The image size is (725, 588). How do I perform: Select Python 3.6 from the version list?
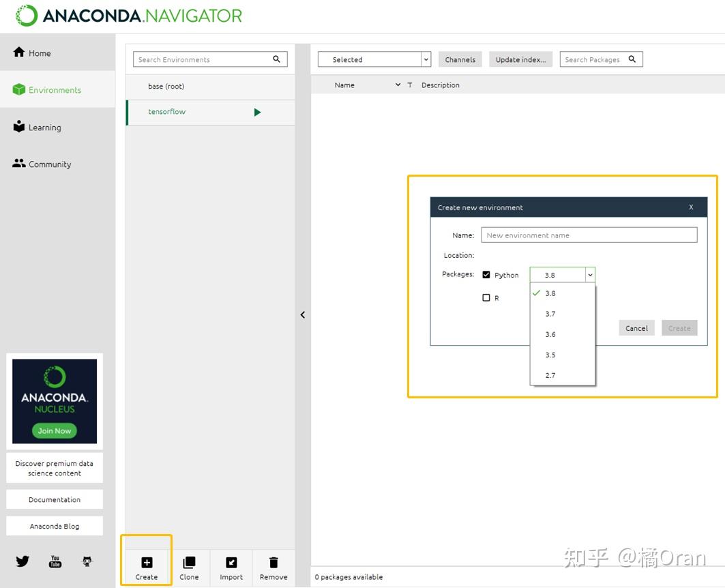point(550,334)
